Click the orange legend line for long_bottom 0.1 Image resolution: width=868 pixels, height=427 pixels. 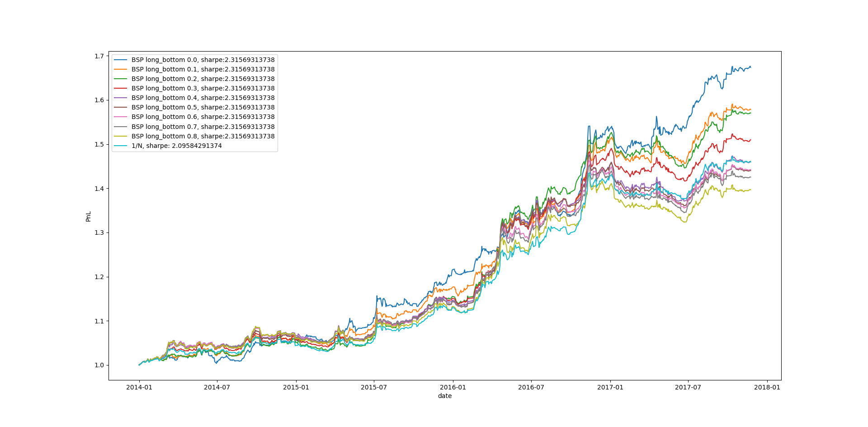click(121, 69)
